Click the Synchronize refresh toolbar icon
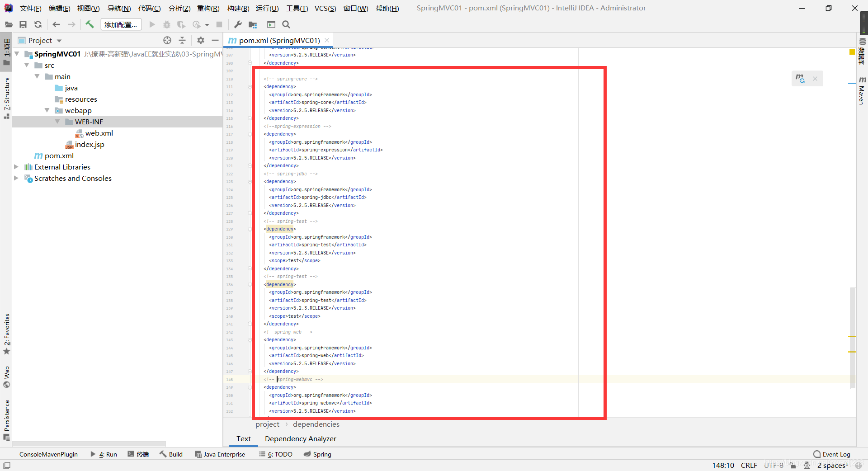This screenshot has width=868, height=471. [38, 24]
